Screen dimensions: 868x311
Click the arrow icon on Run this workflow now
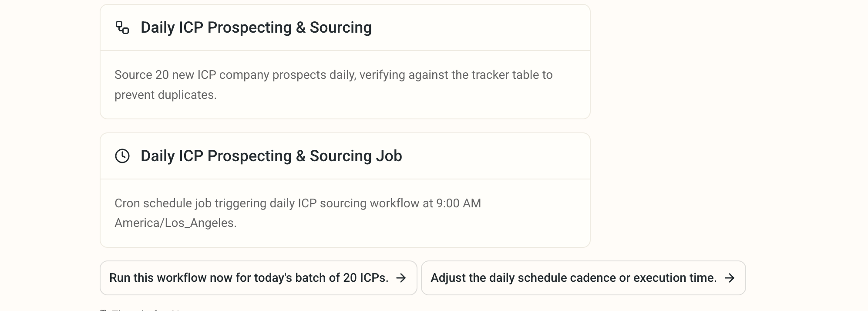(x=401, y=278)
